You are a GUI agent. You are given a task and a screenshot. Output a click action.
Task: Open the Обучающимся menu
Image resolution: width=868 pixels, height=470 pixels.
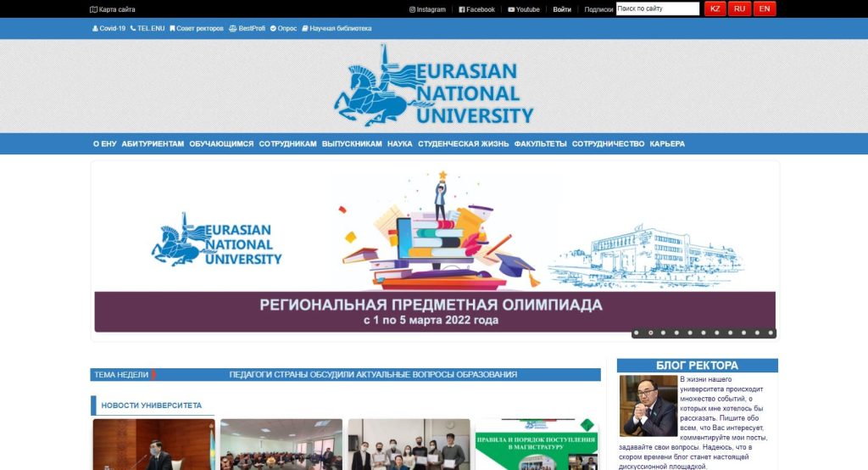tap(221, 143)
